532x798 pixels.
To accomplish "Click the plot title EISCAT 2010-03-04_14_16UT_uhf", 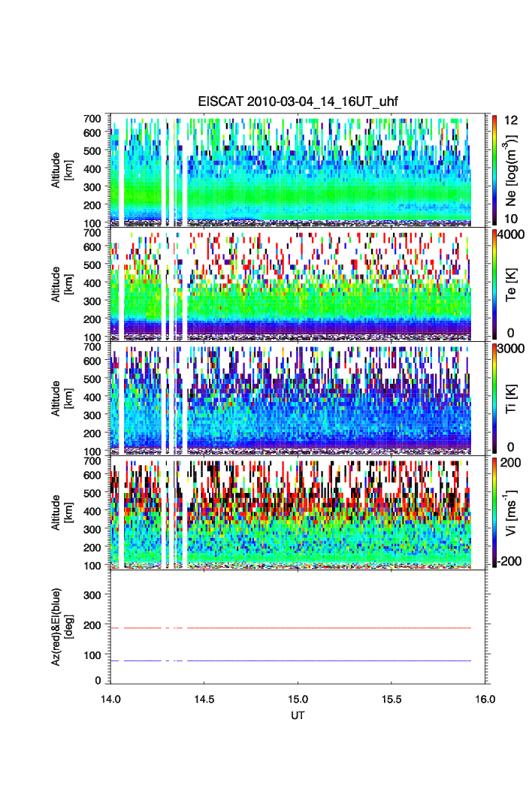I will click(298, 101).
